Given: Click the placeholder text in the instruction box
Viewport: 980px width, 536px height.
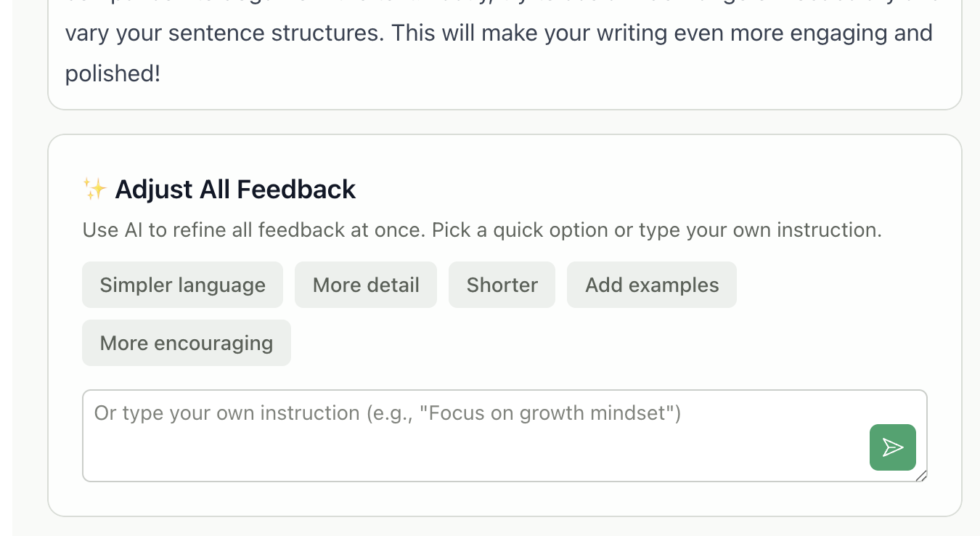Looking at the screenshot, I should pyautogui.click(x=387, y=413).
